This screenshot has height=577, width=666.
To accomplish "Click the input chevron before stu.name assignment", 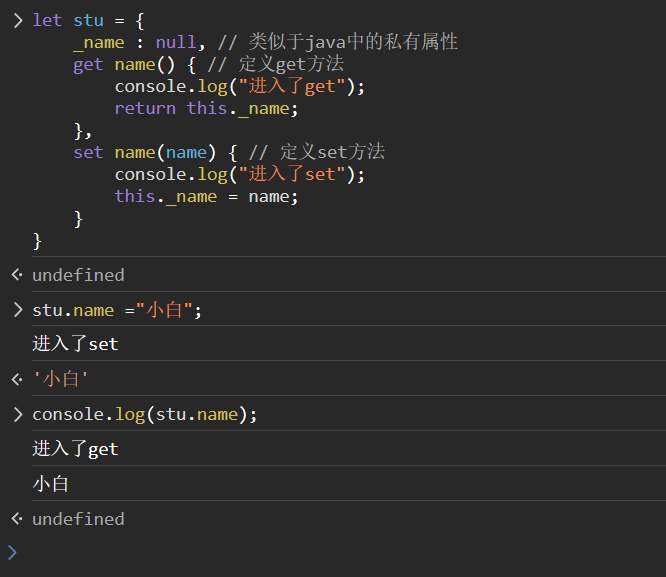I will (17, 310).
